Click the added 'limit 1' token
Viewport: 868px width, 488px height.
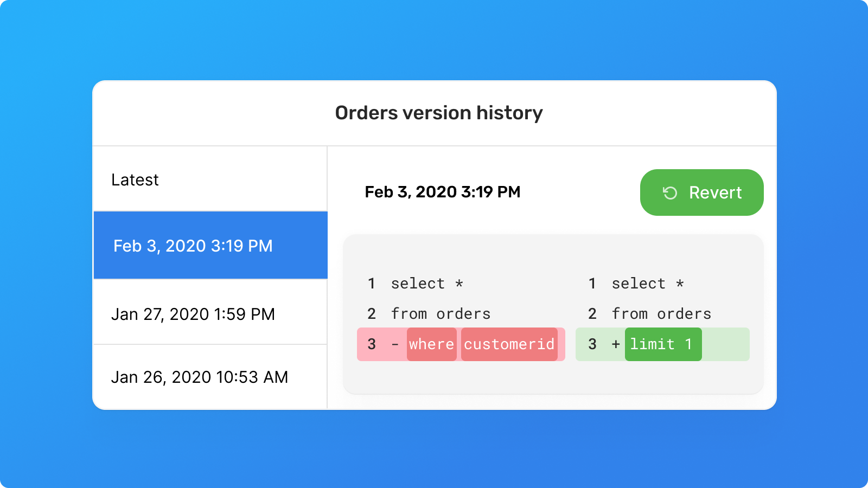[663, 344]
